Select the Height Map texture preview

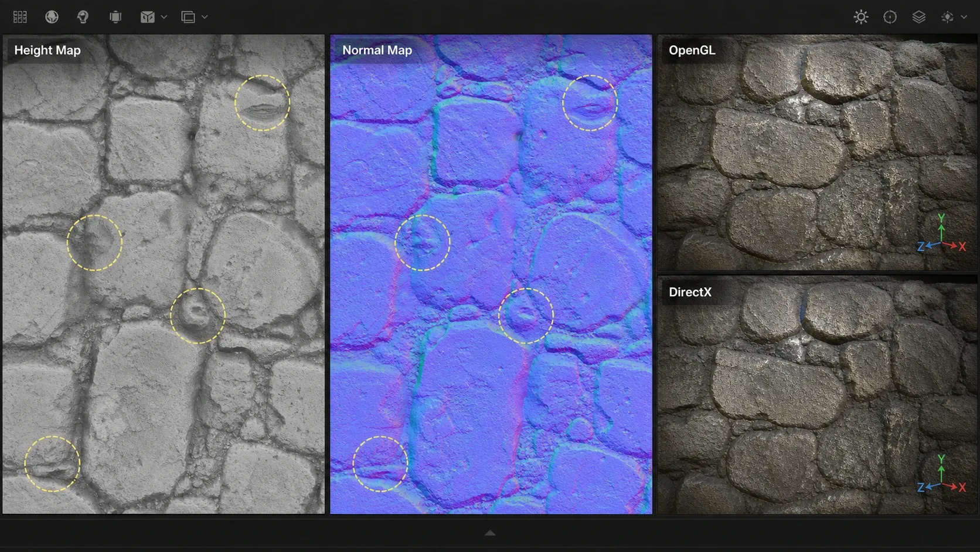pos(164,275)
